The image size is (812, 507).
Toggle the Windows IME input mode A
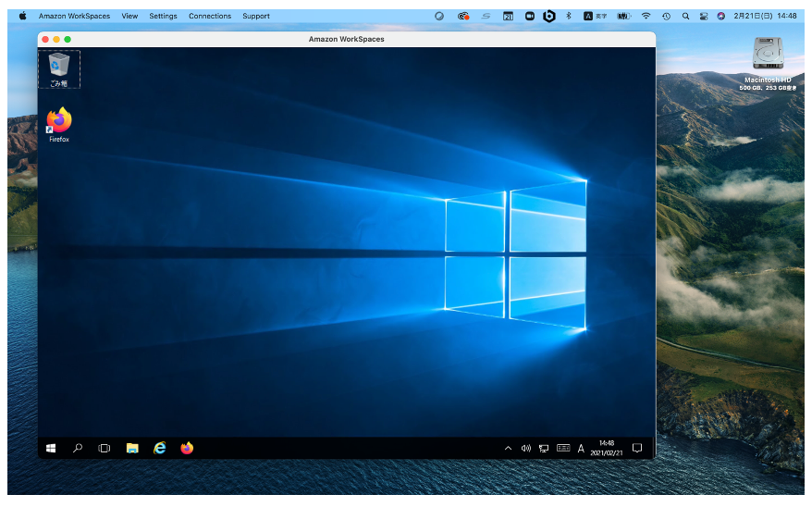click(581, 449)
